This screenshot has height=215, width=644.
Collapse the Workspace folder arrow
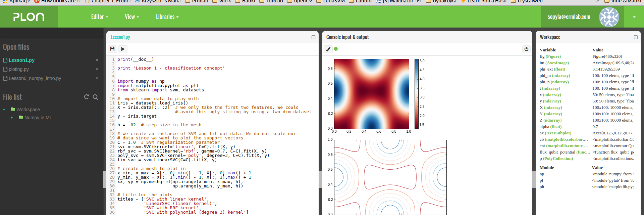[x=4, y=110]
